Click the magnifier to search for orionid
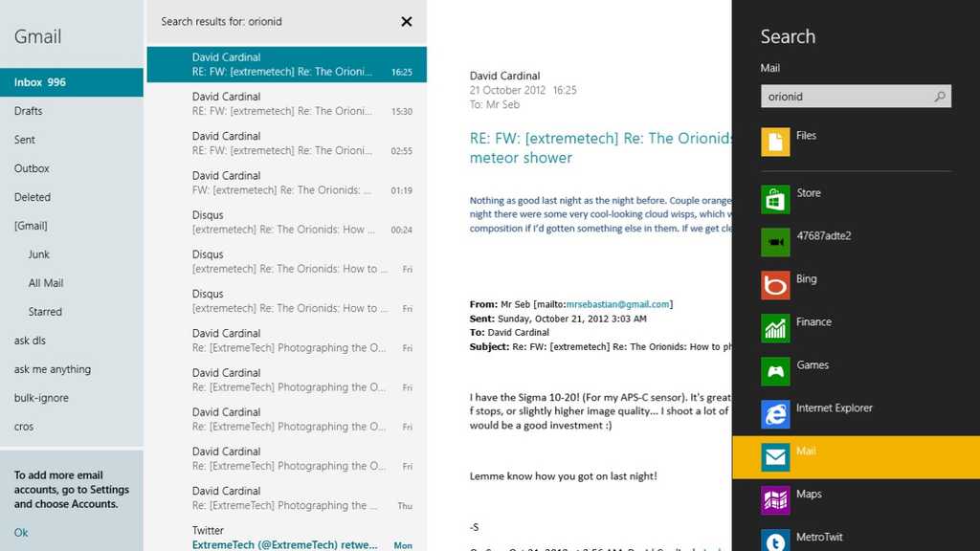Image resolution: width=980 pixels, height=551 pixels. pyautogui.click(x=941, y=96)
